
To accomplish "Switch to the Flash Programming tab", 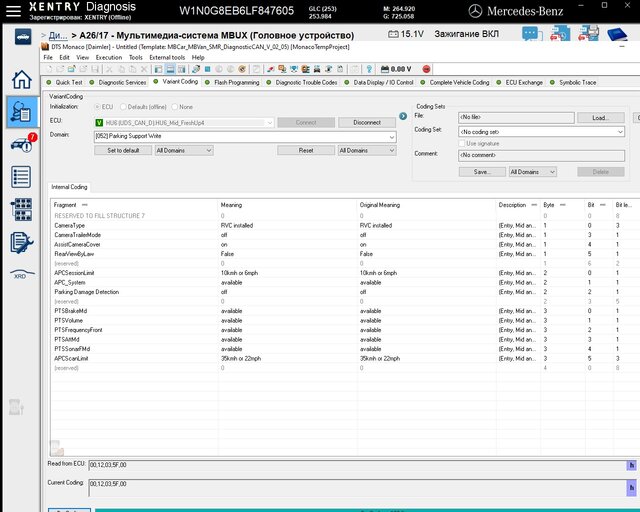I will pos(232,82).
